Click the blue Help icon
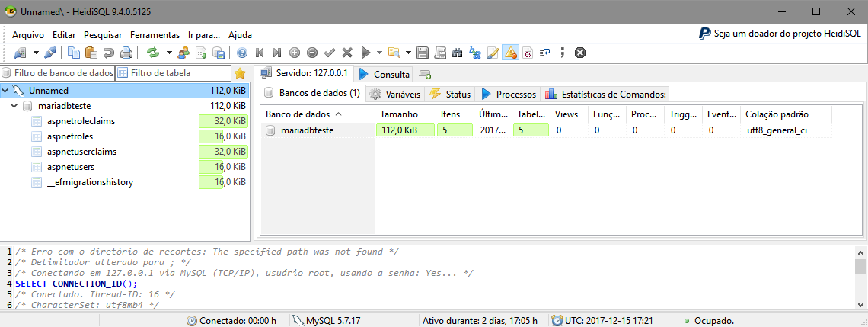868x327 pixels. (242, 53)
